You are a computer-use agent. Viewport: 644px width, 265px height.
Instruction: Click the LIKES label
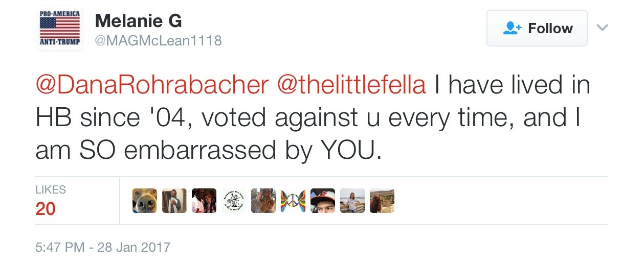coord(51,190)
